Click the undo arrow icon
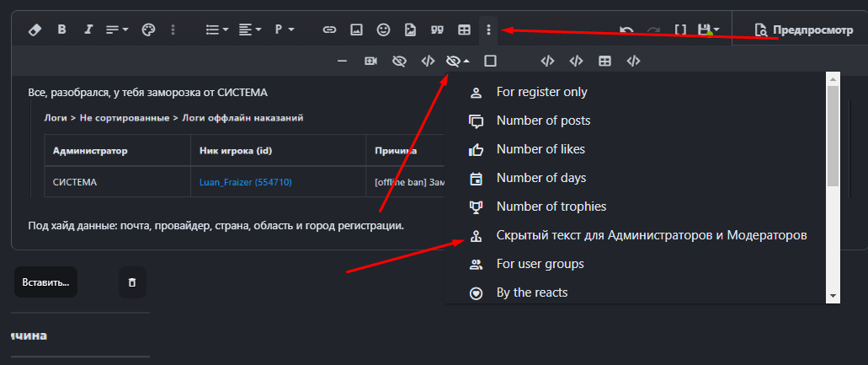The height and width of the screenshot is (365, 868). (x=626, y=30)
